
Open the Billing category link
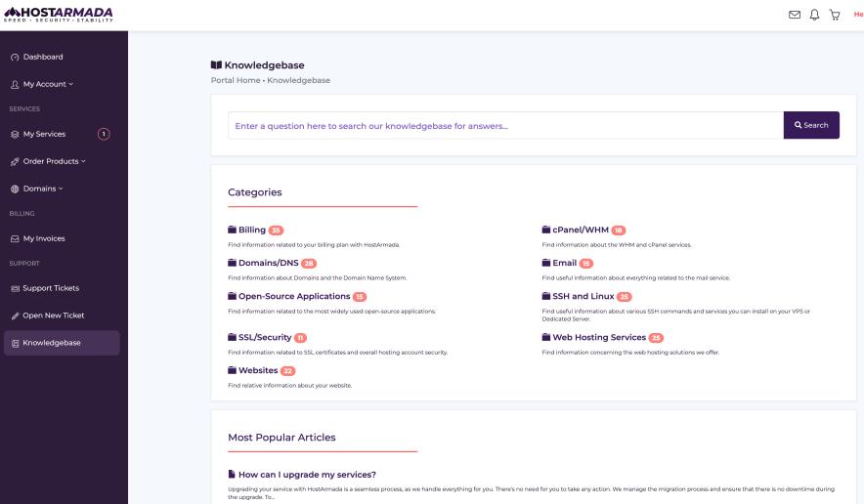tap(252, 230)
